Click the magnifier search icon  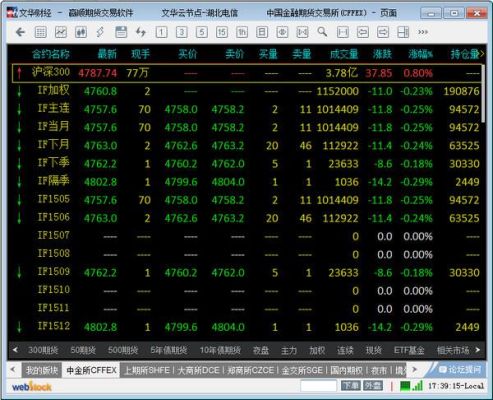point(322,32)
